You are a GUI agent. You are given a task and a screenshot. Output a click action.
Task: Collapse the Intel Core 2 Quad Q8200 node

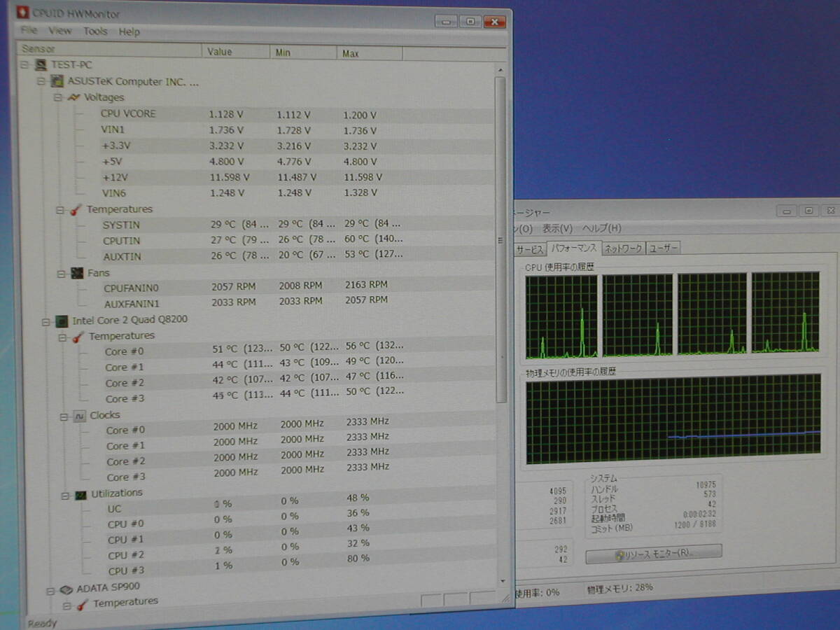pyautogui.click(x=45, y=321)
